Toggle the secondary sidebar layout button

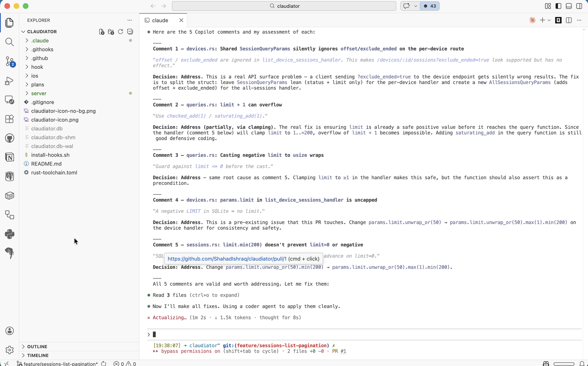579,6
